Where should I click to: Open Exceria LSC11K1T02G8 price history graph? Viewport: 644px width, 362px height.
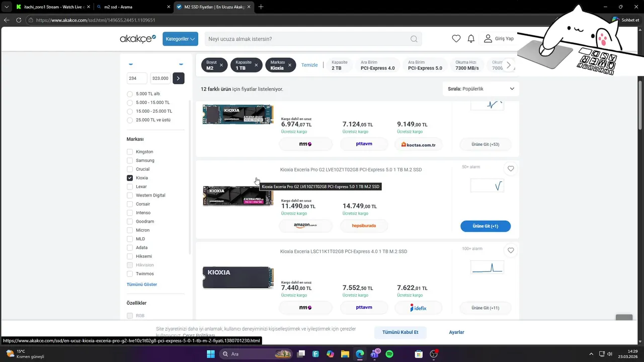(487, 267)
